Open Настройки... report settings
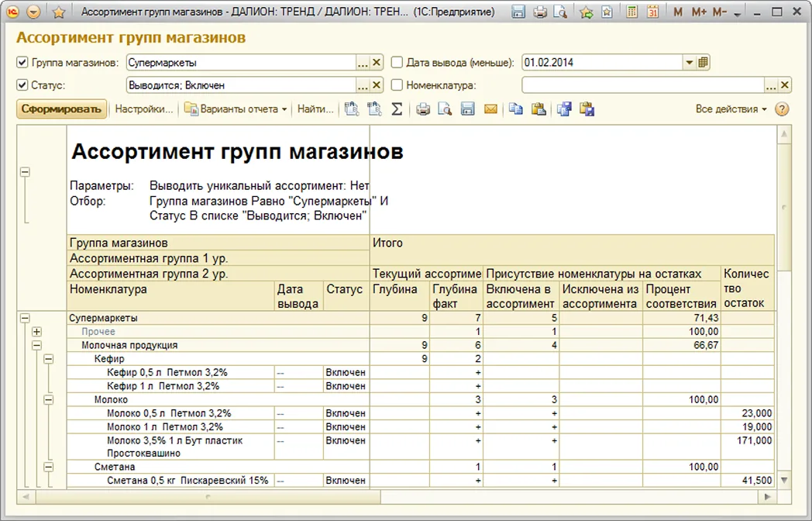This screenshot has height=521, width=812. click(x=144, y=109)
